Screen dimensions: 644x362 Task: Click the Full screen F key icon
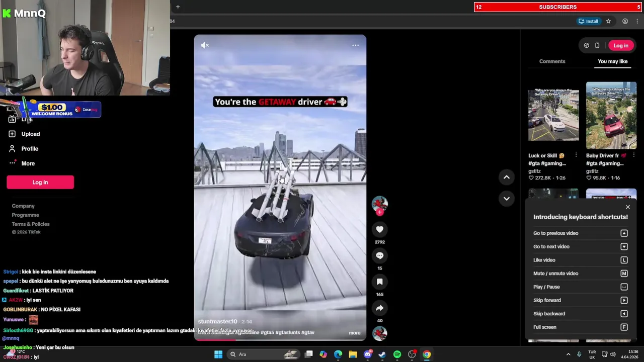pos(624,327)
